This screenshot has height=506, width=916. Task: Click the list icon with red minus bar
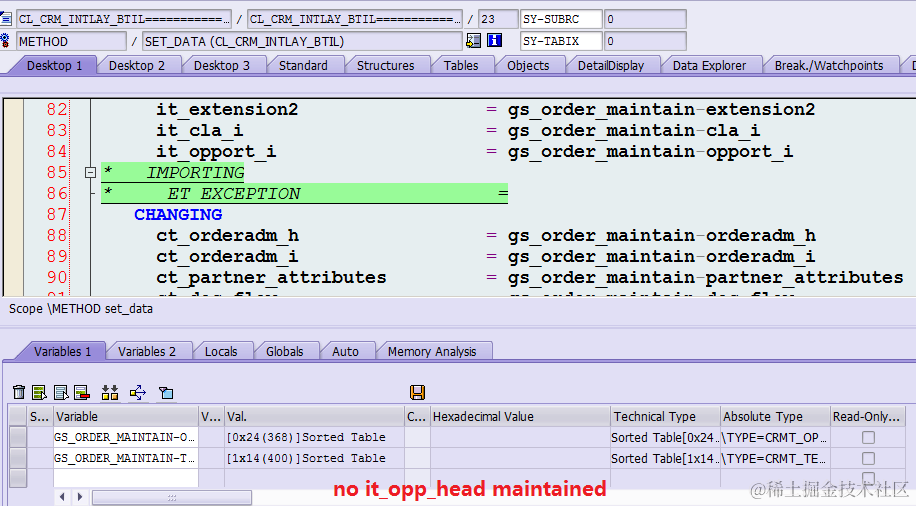click(82, 392)
